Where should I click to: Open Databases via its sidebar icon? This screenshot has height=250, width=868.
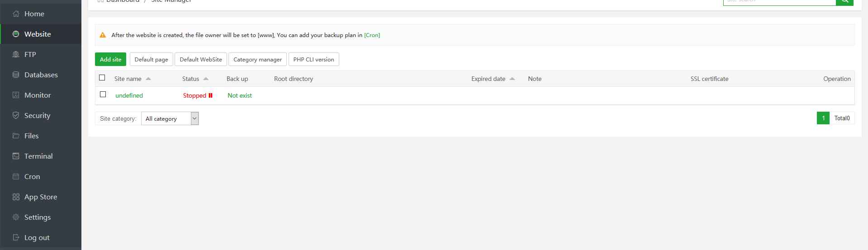tap(16, 75)
